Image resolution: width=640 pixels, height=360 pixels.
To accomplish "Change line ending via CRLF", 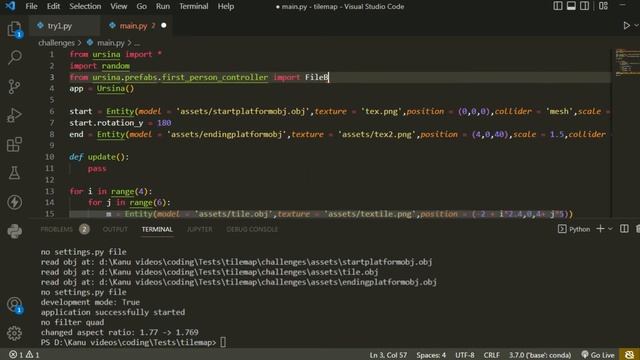I will (491, 355).
